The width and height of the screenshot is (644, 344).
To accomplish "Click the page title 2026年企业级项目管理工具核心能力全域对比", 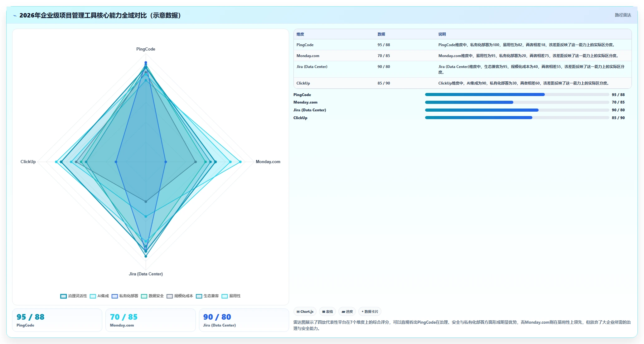I will [100, 15].
